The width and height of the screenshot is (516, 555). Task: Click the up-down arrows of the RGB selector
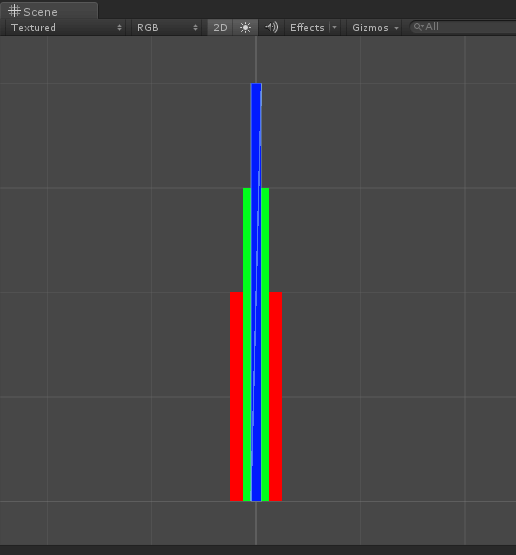coord(195,28)
